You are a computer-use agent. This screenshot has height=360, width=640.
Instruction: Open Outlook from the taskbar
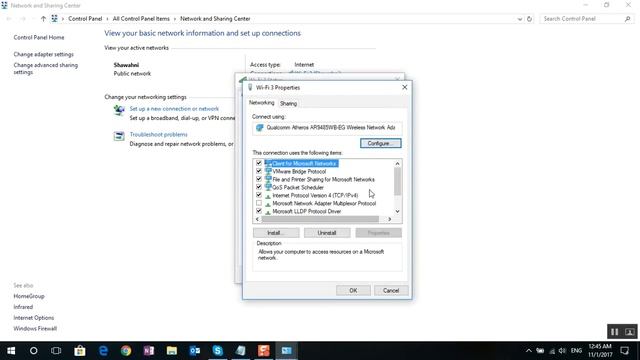tap(195, 351)
